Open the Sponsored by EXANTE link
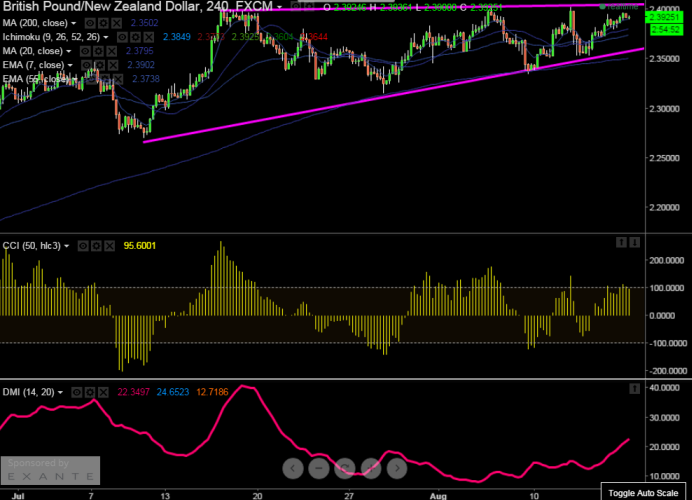This screenshot has height=500, width=692. click(x=50, y=470)
